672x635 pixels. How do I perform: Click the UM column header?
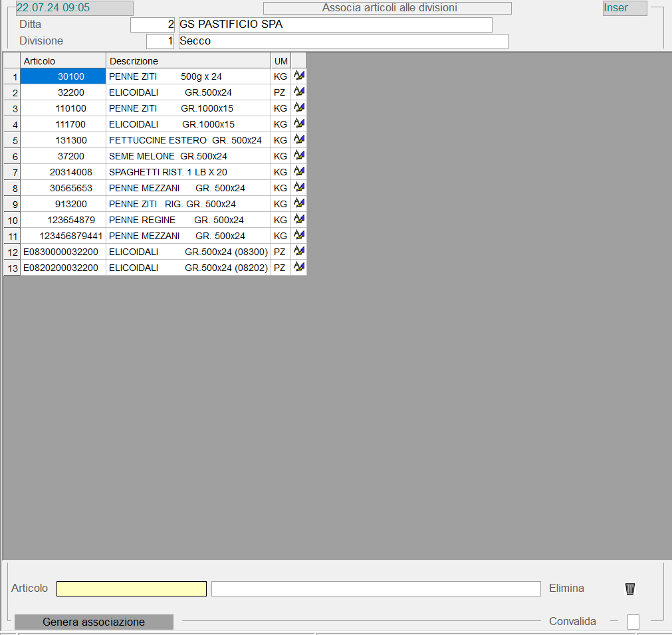pos(281,61)
